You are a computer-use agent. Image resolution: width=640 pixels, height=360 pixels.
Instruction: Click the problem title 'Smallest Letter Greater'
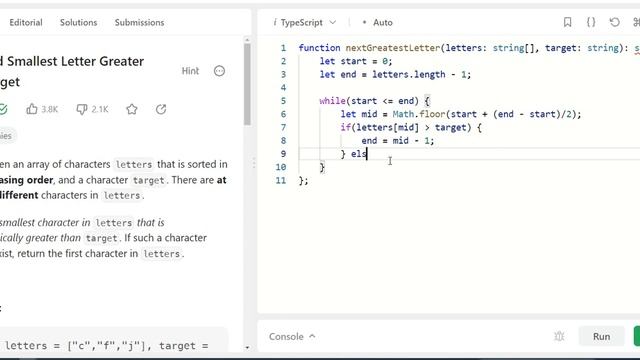[76, 61]
